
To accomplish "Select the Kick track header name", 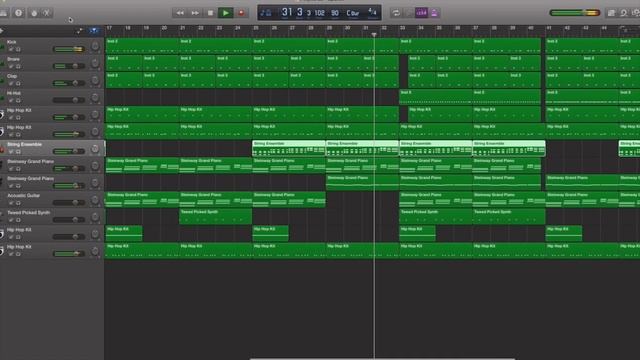I will pos(11,42).
